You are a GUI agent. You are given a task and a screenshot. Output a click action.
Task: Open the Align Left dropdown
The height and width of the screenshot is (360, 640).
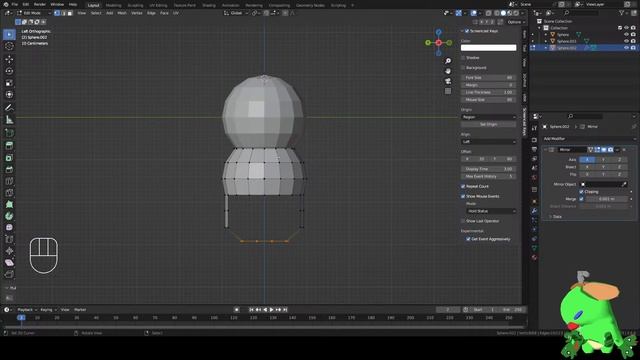click(x=489, y=142)
